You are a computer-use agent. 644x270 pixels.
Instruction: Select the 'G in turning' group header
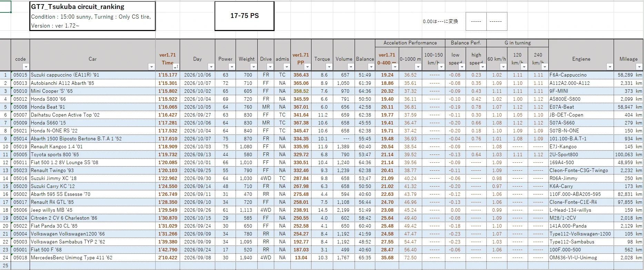click(x=517, y=43)
